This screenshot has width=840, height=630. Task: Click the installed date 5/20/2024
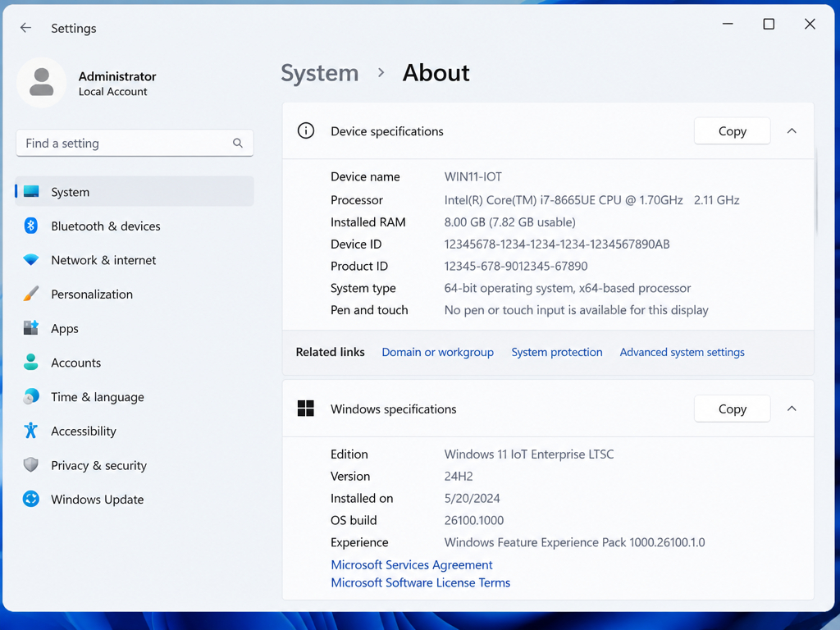pos(472,498)
